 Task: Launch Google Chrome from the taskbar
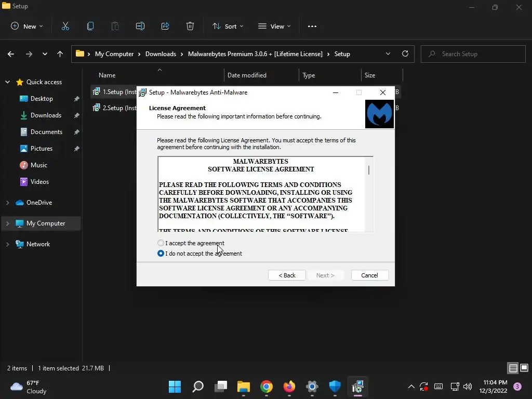click(267, 387)
